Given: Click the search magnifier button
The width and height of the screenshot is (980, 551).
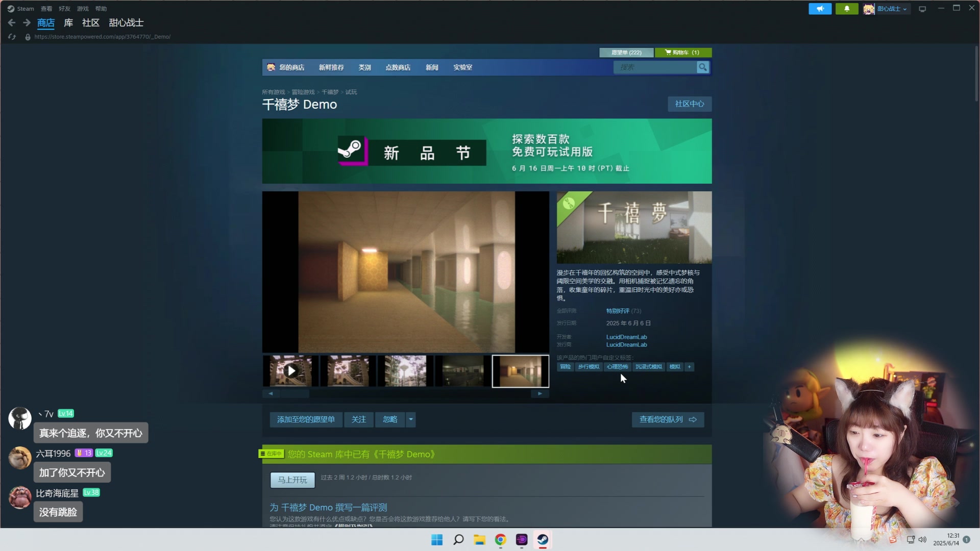Looking at the screenshot, I should pos(703,67).
